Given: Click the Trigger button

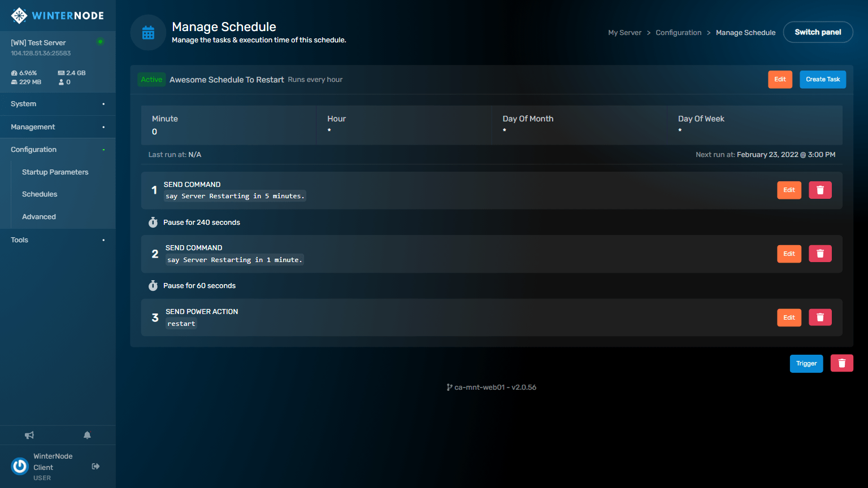Looking at the screenshot, I should coord(806,363).
